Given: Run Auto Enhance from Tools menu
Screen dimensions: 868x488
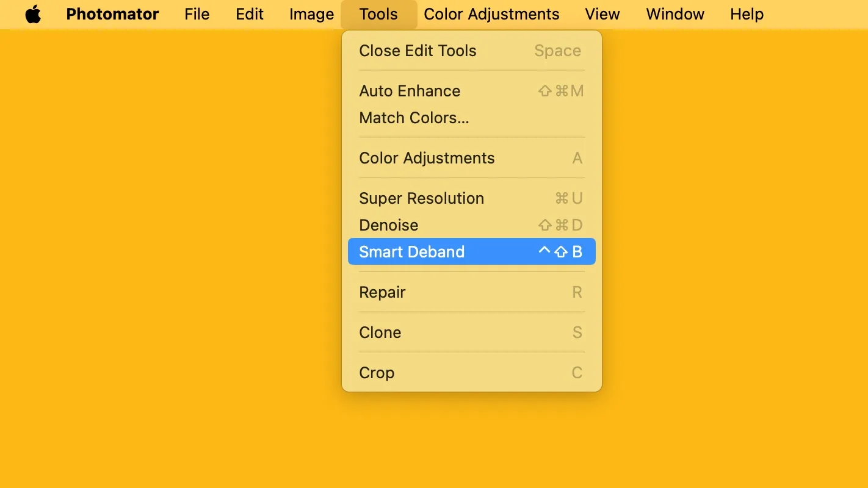Looking at the screenshot, I should click(x=472, y=91).
